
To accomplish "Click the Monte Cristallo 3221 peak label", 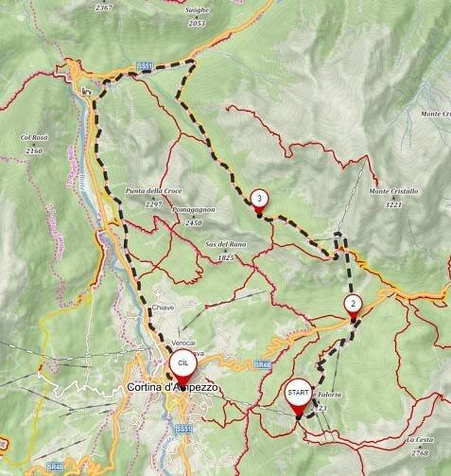I will 393,198.
